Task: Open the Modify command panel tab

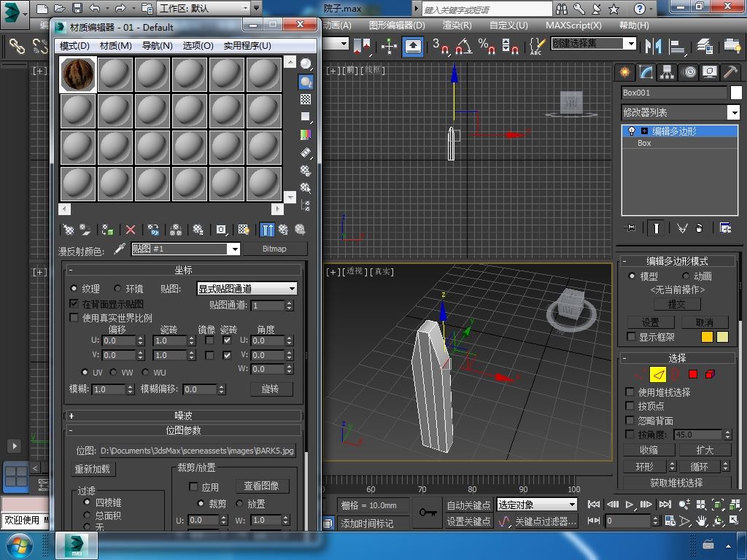Action: point(646,72)
